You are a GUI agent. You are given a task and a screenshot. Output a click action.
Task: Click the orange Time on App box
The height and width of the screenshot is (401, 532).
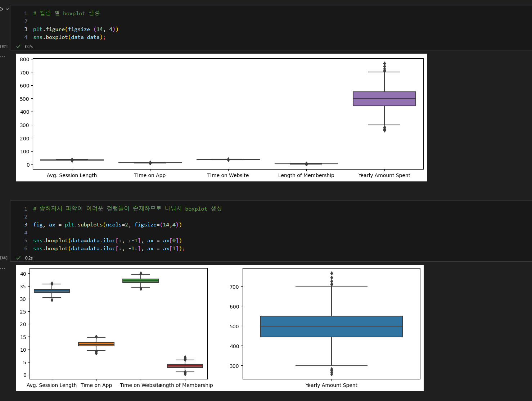coord(96,344)
